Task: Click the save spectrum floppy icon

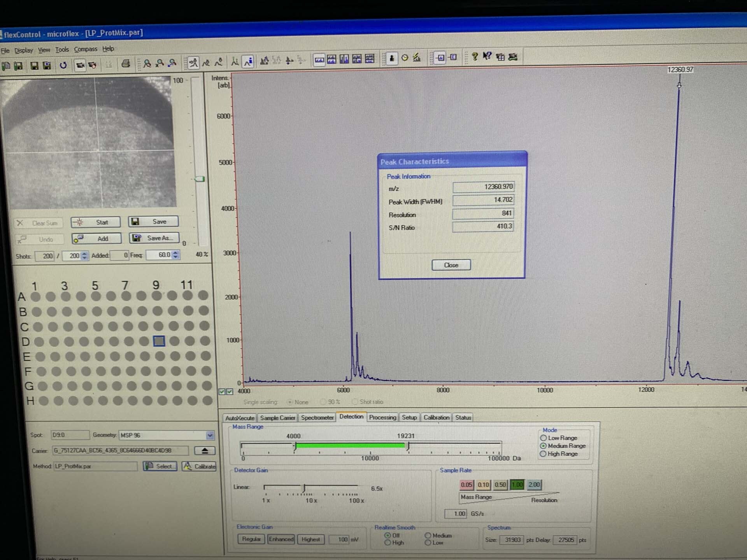Action: 35,65
